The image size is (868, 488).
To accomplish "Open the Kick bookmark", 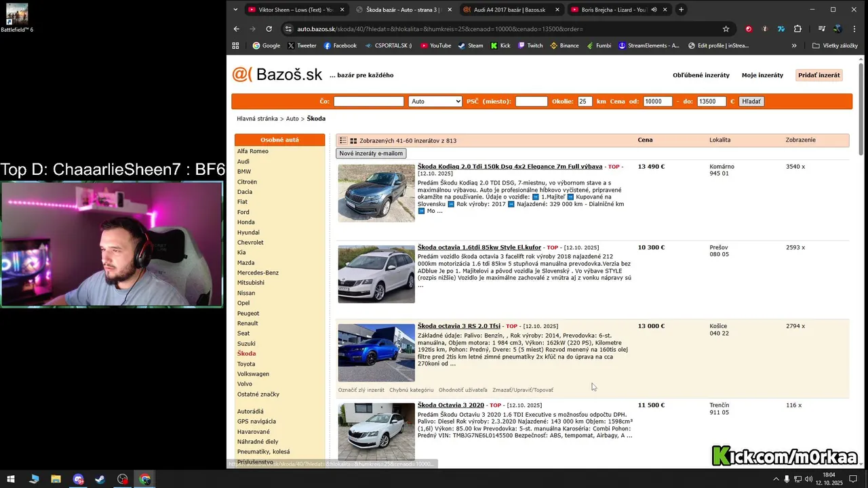I will click(x=500, y=45).
